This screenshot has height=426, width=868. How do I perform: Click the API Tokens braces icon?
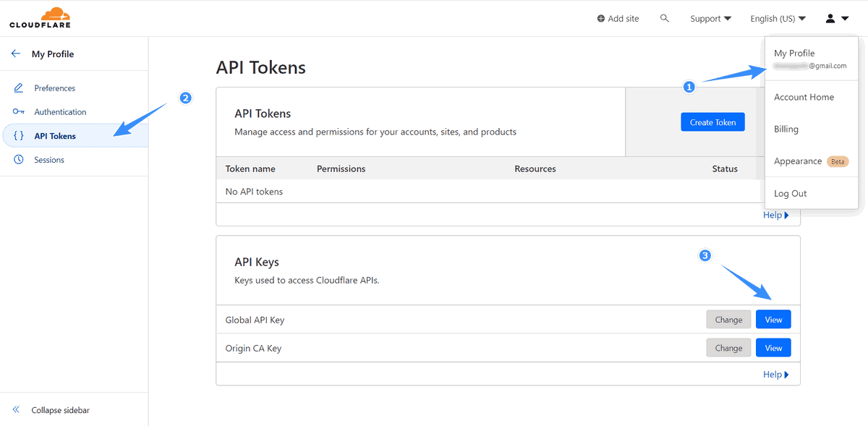(x=19, y=136)
